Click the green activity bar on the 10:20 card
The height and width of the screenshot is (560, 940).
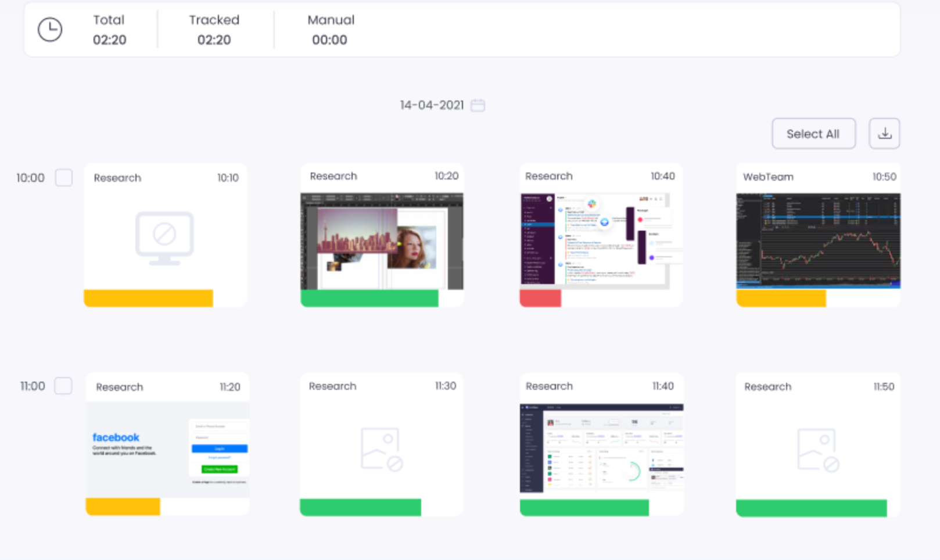[x=369, y=299]
